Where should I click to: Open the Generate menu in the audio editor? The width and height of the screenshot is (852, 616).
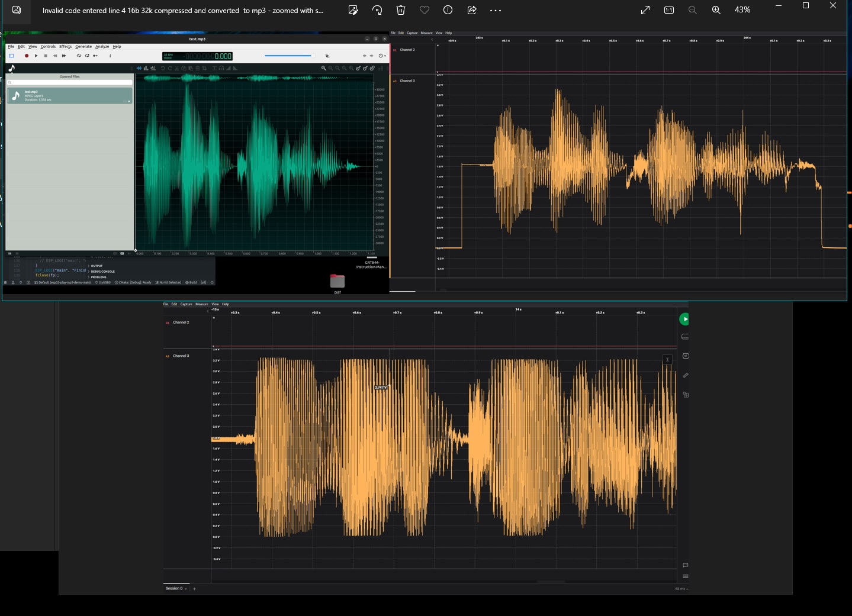tap(83, 46)
